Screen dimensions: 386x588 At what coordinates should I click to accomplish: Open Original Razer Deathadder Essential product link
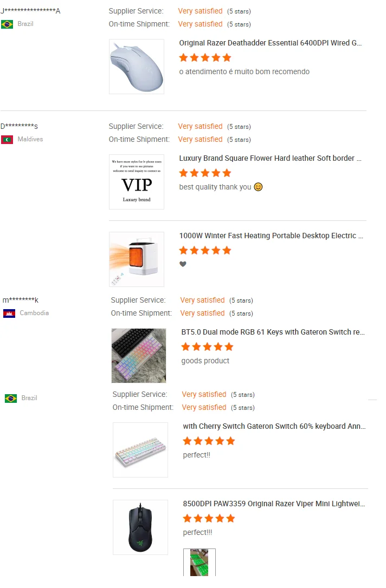click(x=271, y=43)
